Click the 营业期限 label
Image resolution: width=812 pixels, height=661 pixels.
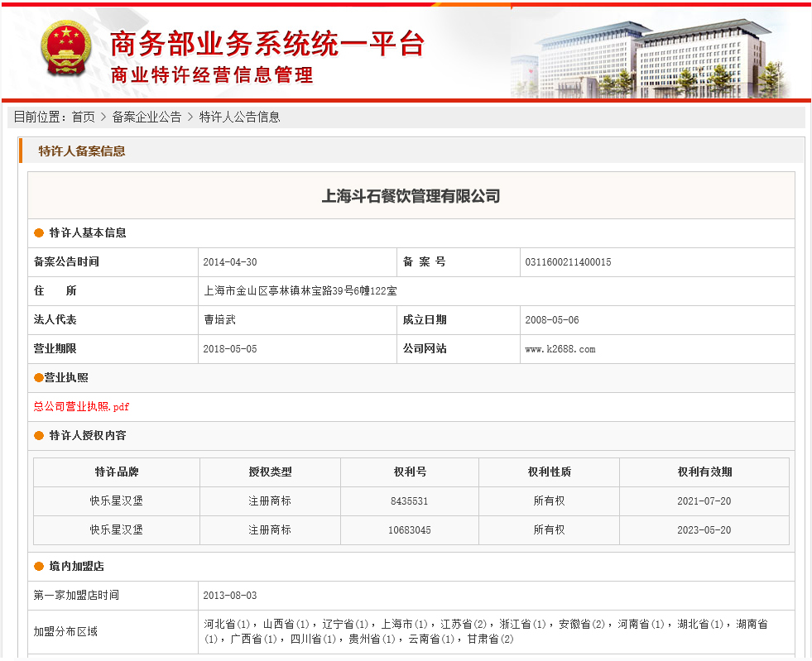pyautogui.click(x=55, y=349)
